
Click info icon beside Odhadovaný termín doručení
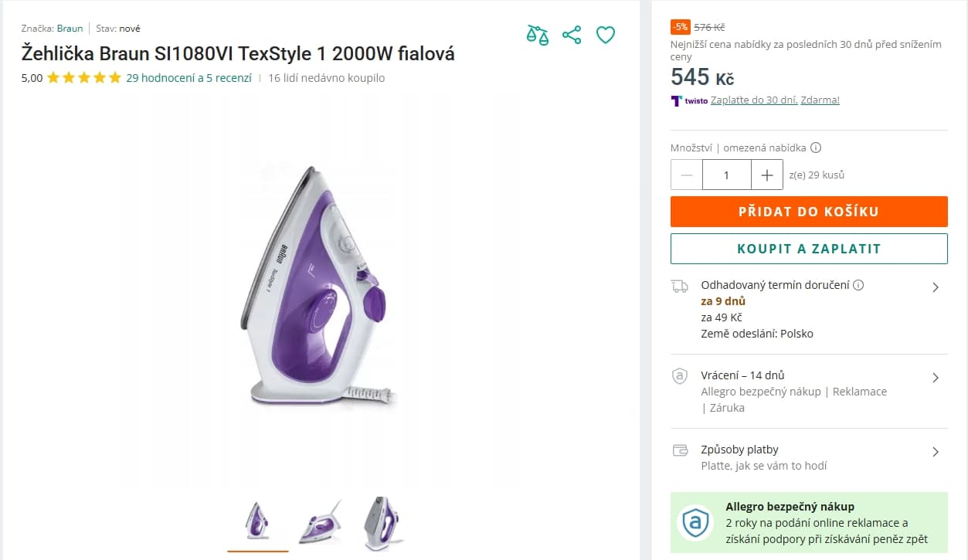click(858, 285)
